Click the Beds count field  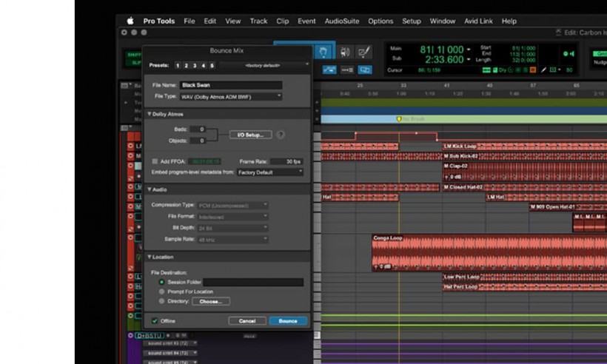click(x=198, y=129)
